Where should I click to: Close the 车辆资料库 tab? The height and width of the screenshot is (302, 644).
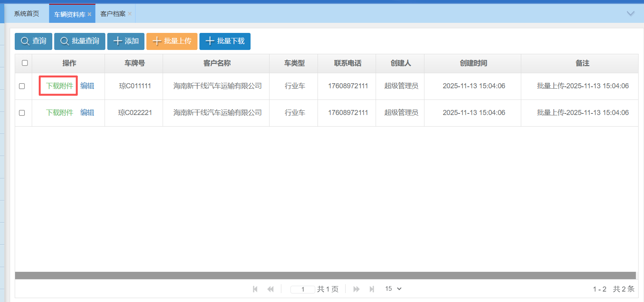(89, 14)
